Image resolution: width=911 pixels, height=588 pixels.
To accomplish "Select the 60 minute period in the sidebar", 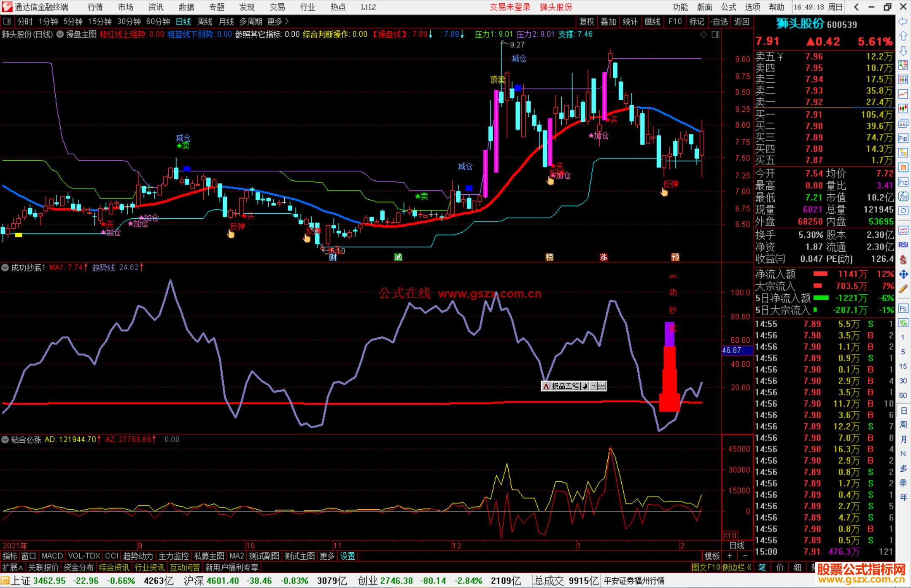I will (x=903, y=395).
